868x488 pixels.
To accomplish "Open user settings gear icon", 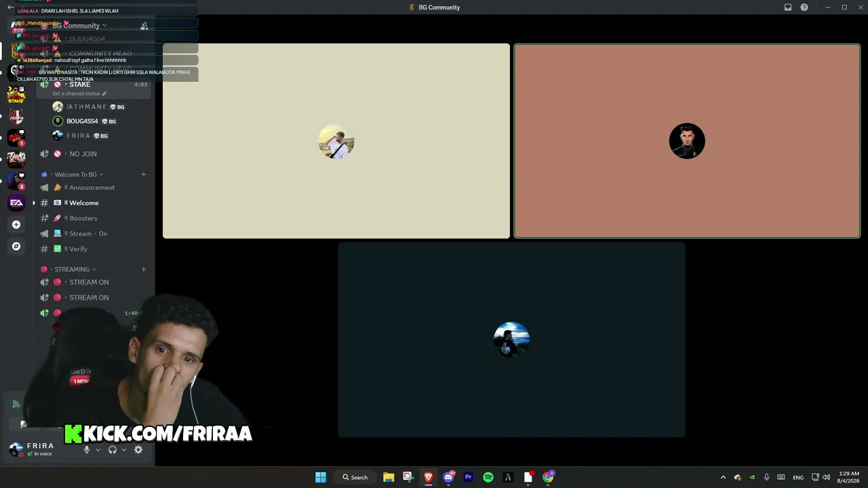I will (138, 449).
